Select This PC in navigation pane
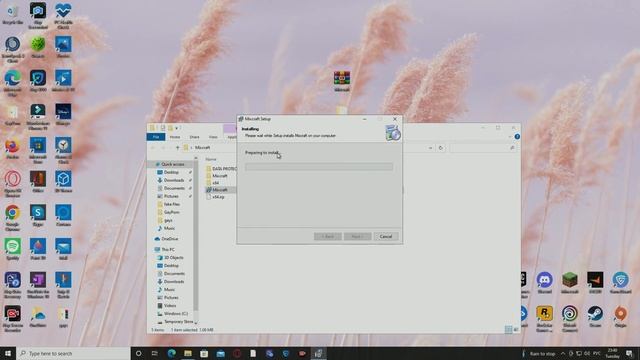The width and height of the screenshot is (640, 360). pyautogui.click(x=168, y=249)
